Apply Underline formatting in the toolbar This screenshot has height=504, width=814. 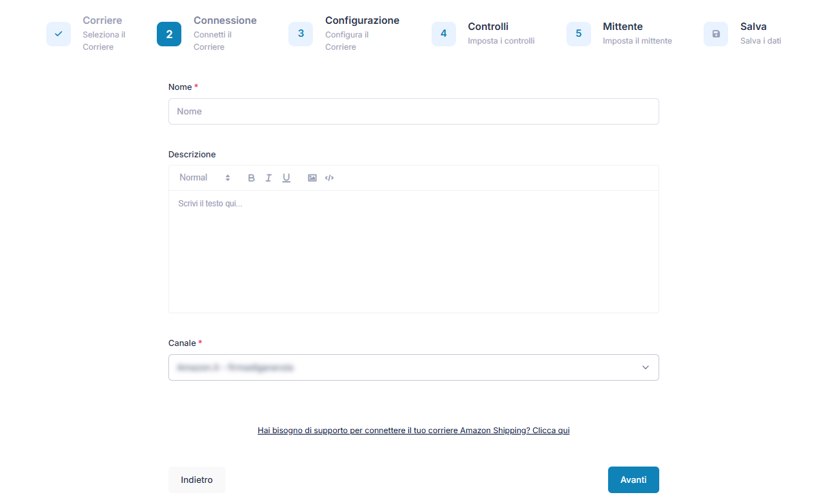[x=286, y=178]
